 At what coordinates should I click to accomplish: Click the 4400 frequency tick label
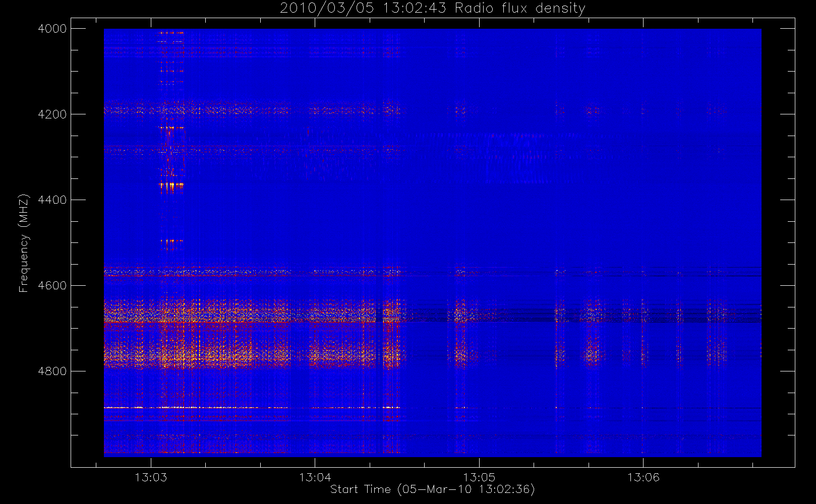click(x=52, y=200)
